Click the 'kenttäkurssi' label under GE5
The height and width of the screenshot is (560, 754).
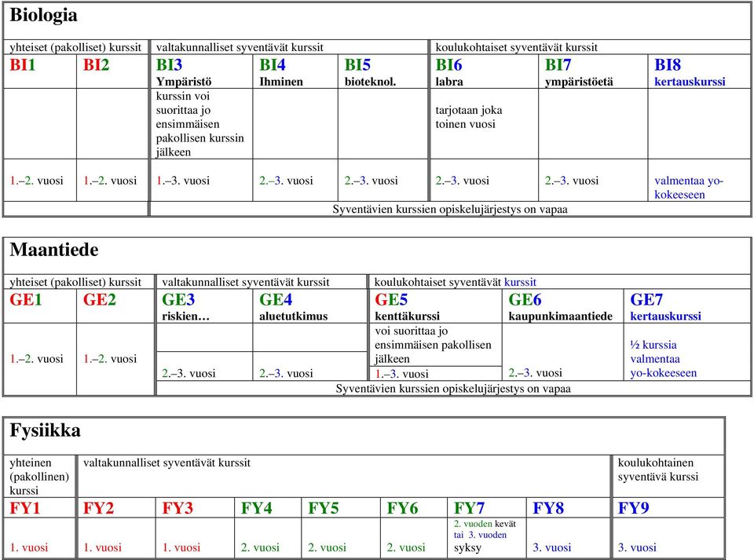408,317
